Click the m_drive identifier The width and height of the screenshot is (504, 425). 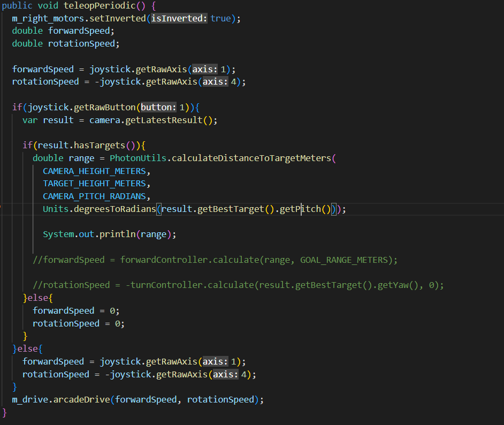click(30, 400)
